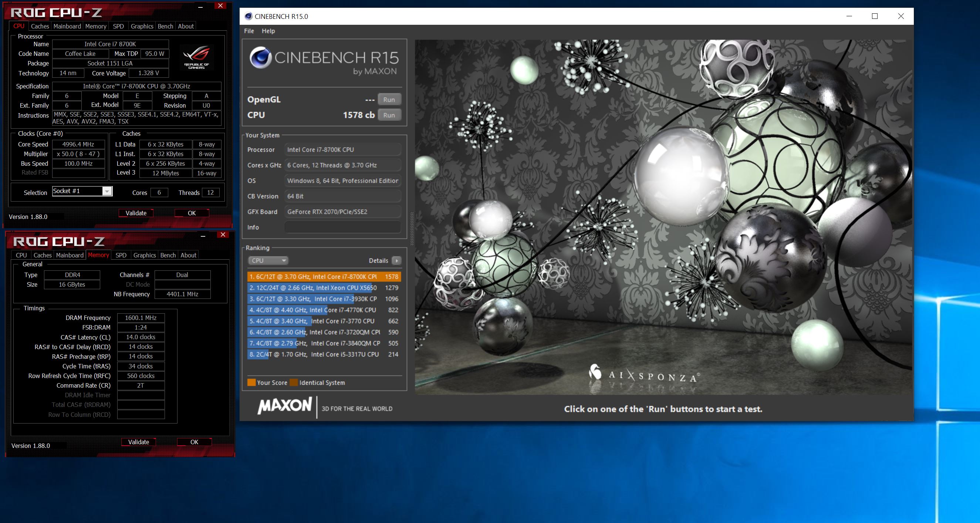
Task: Select ranking row 5 Core i7-3770
Action: (324, 321)
